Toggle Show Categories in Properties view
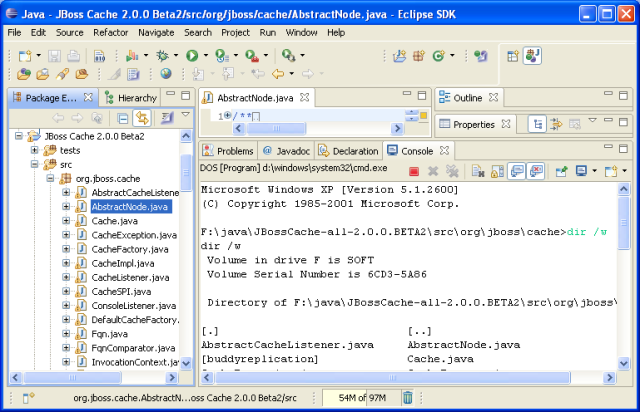The image size is (640, 412). pos(538,124)
